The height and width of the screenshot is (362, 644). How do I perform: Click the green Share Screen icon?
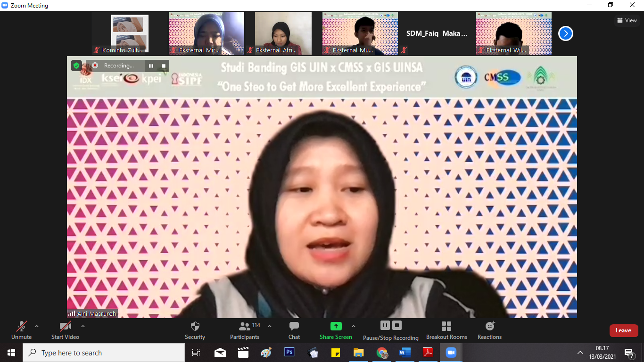tap(336, 326)
